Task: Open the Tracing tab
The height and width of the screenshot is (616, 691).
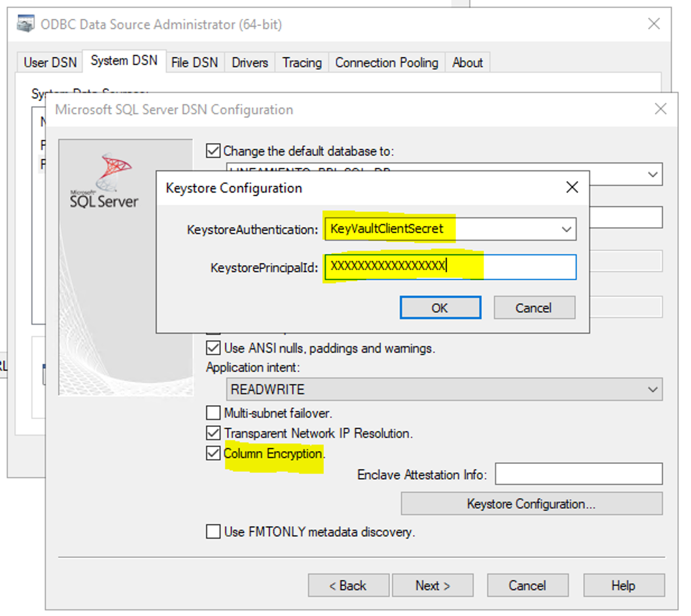Action: coord(302,62)
